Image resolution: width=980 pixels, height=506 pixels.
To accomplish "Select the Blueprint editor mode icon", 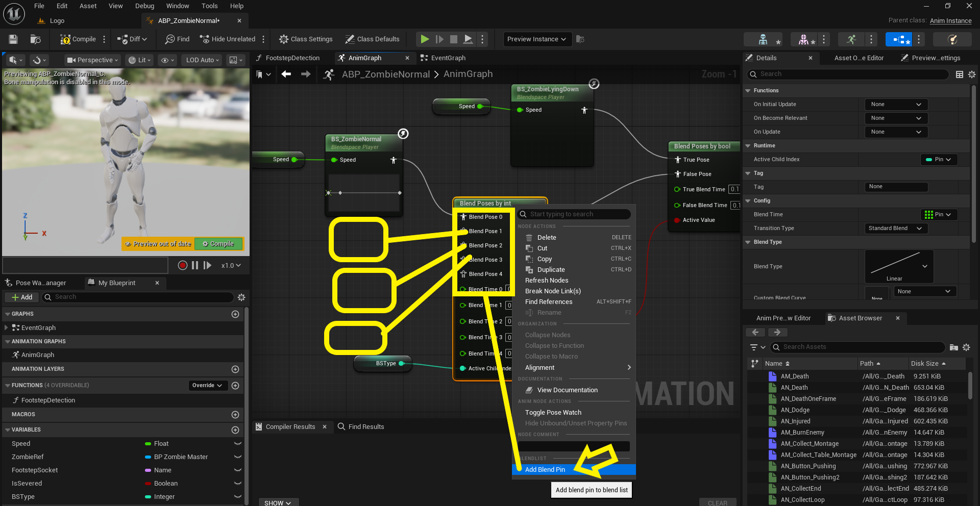I will point(899,39).
